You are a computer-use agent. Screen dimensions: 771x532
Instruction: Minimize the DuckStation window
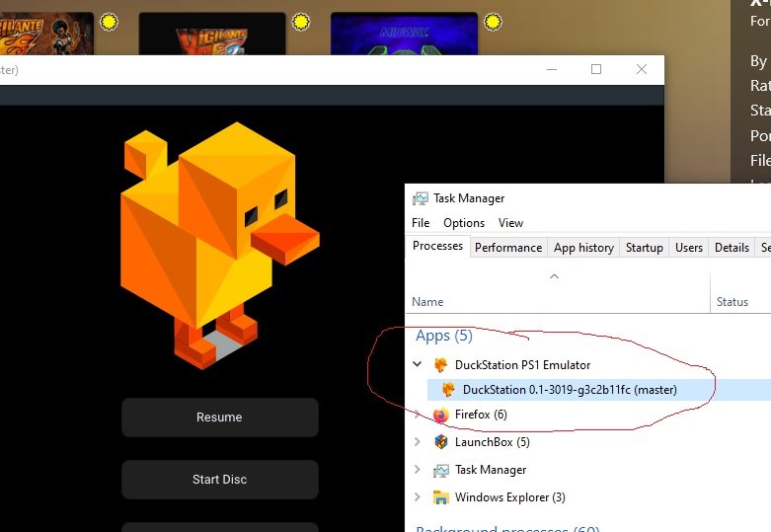click(x=552, y=69)
